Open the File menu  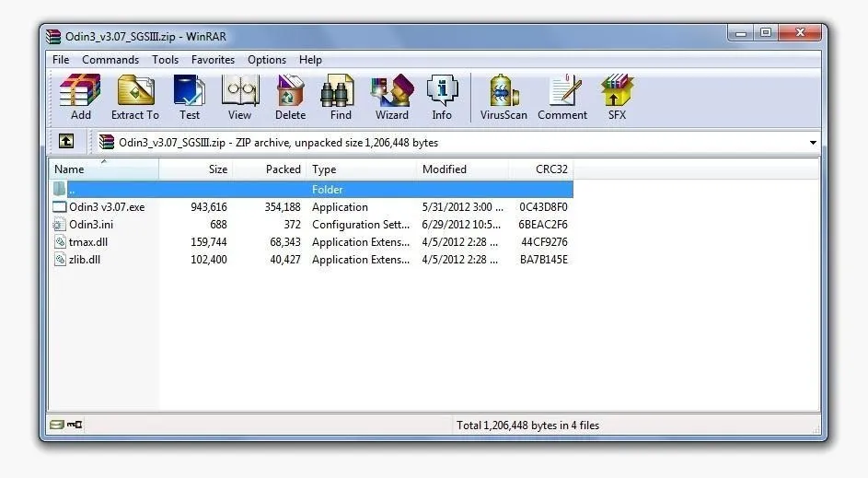61,60
